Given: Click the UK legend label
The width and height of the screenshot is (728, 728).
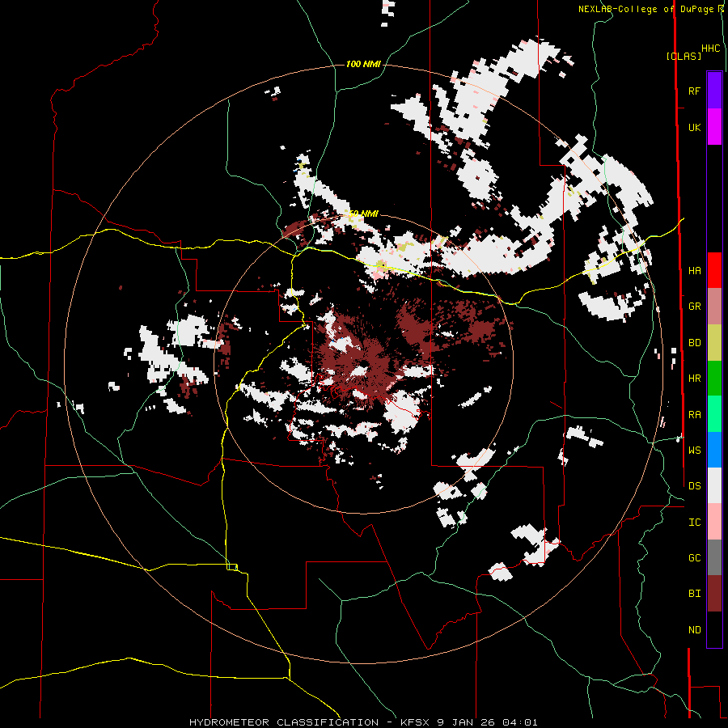Looking at the screenshot, I should (x=694, y=128).
